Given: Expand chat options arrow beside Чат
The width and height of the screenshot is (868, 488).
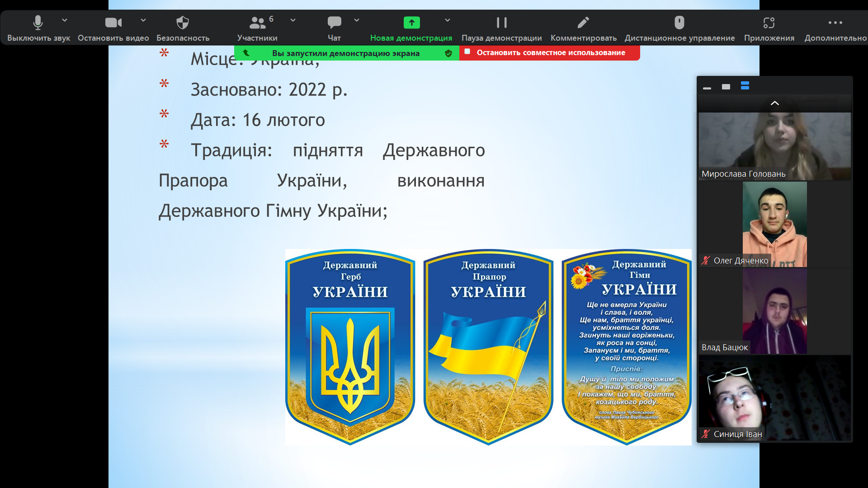Looking at the screenshot, I should tap(357, 20).
